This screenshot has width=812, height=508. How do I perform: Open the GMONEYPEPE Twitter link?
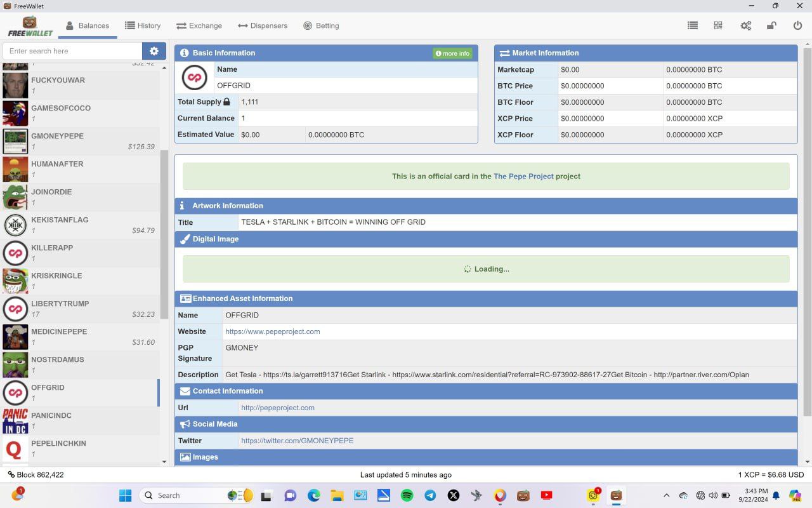click(x=298, y=441)
